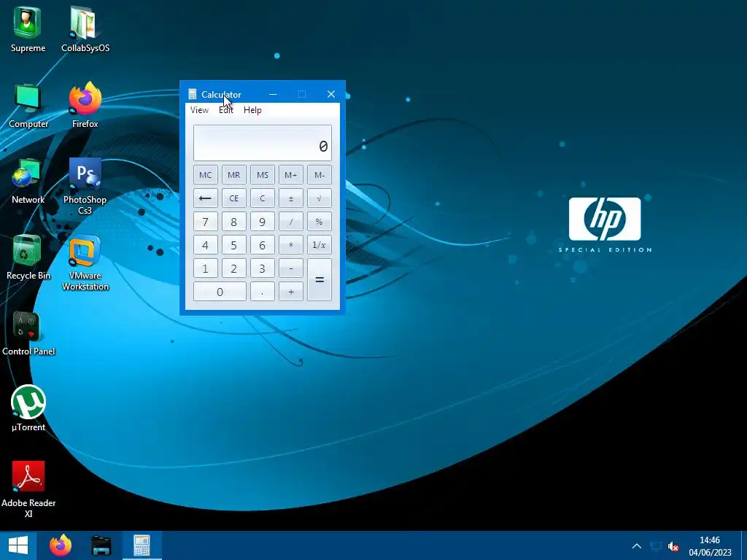Click the network icon in system tray

(656, 546)
